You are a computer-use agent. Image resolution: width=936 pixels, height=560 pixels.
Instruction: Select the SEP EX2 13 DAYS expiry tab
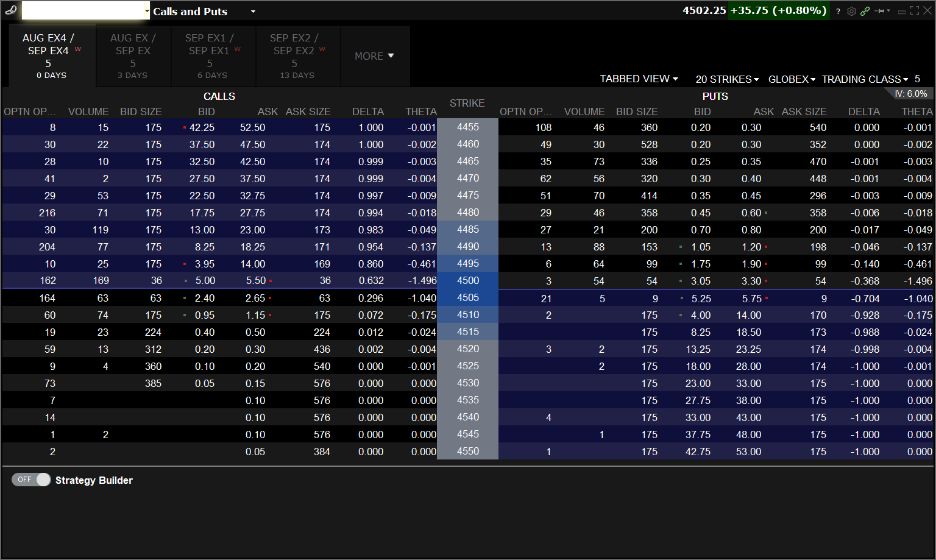297,56
